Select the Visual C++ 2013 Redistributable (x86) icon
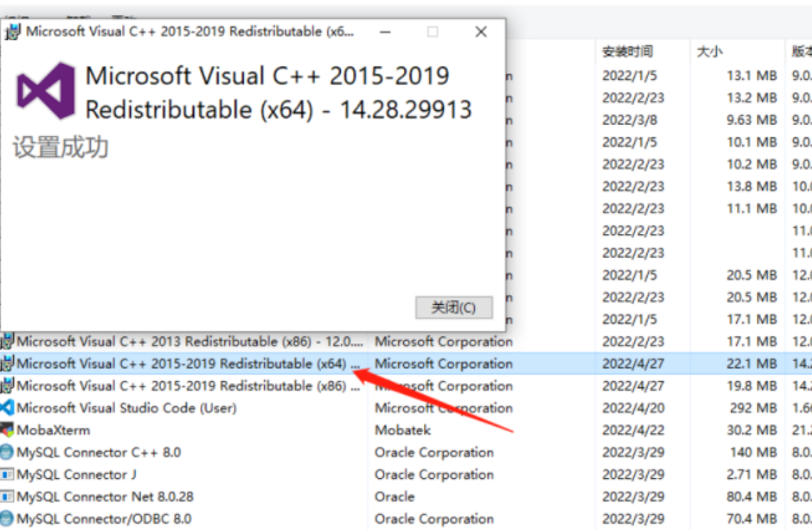The width and height of the screenshot is (812, 530). [8, 342]
